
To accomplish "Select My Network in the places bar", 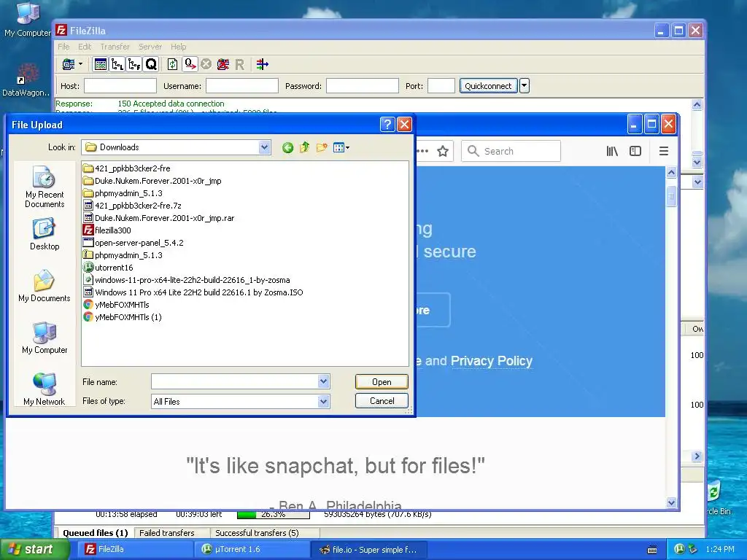I will tap(44, 389).
